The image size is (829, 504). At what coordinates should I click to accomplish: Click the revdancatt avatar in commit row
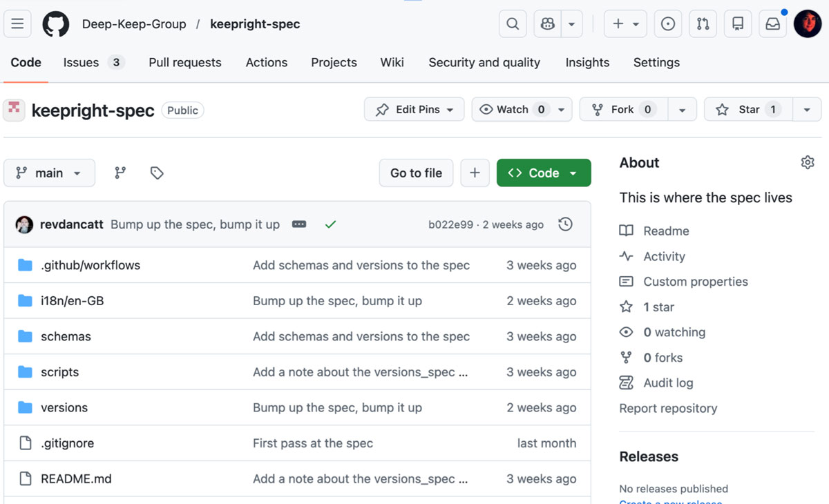[24, 224]
